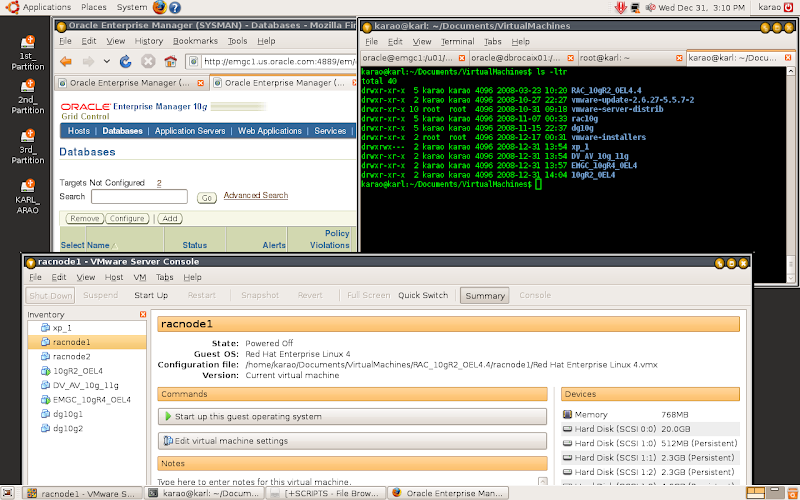This screenshot has height=500, width=800.
Task: Select dg10g1 in VMware inventory
Action: [67, 414]
